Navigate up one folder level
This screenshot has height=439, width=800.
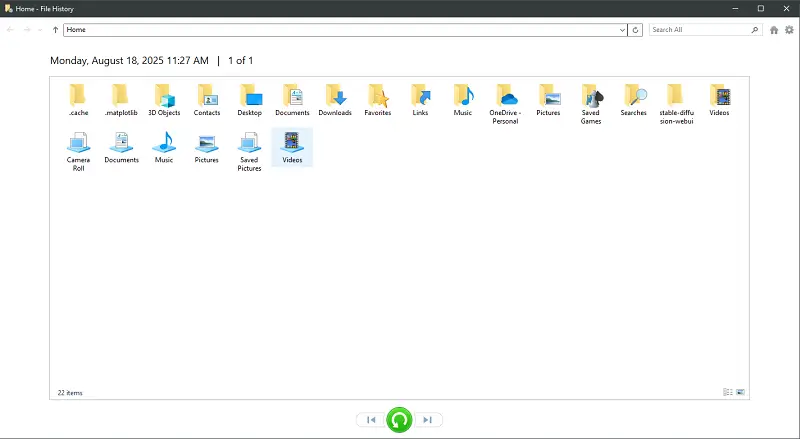(55, 30)
